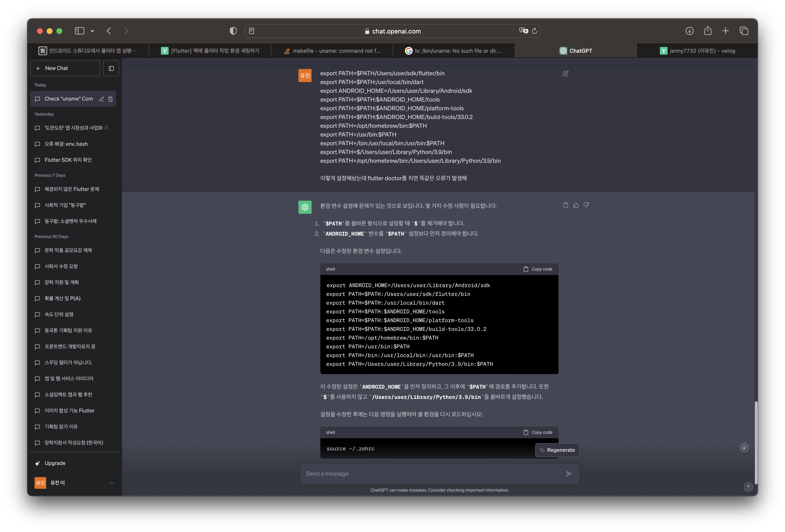
Task: Copy code of the export PATH block
Action: (x=538, y=269)
